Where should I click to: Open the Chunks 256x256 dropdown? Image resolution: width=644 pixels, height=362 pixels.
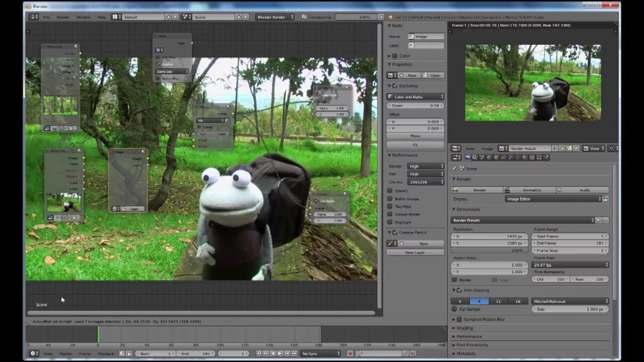point(426,182)
